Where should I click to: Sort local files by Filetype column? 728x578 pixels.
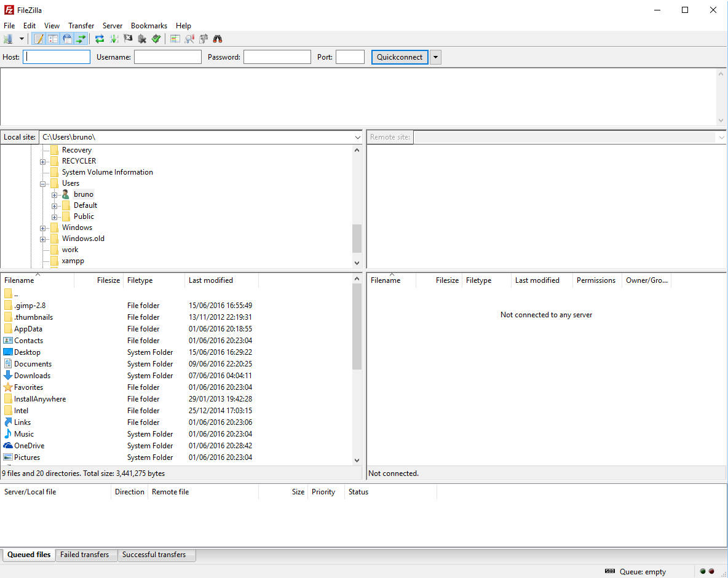[154, 280]
